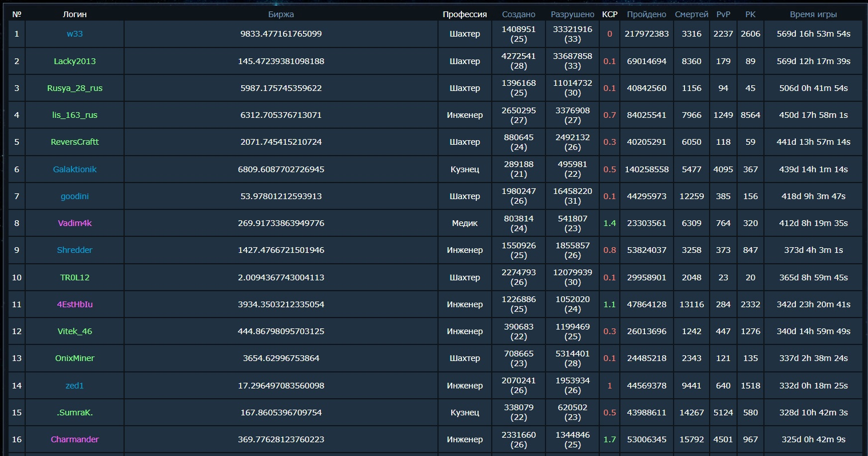
Task: Click the Логин column header
Action: tap(75, 14)
